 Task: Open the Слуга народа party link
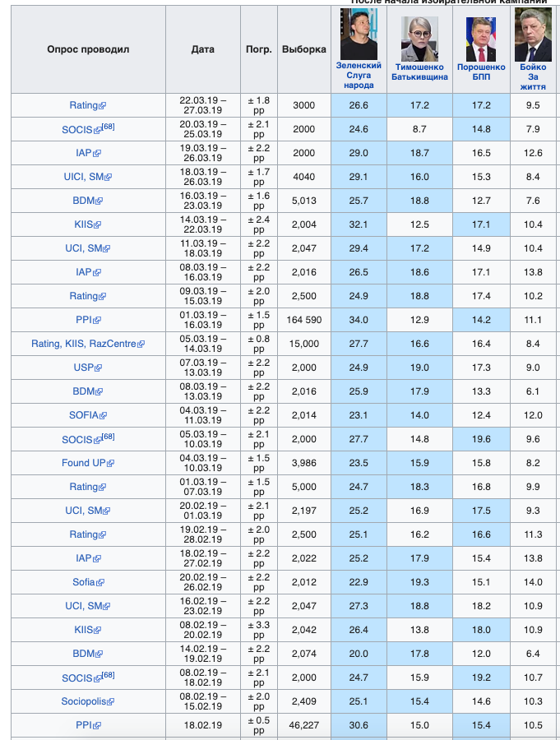click(359, 81)
